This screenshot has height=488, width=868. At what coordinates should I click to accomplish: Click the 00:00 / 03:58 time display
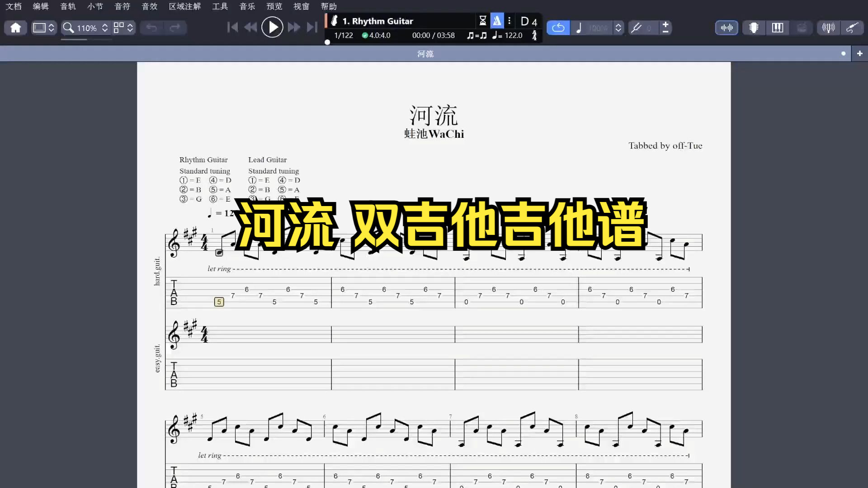click(x=433, y=35)
